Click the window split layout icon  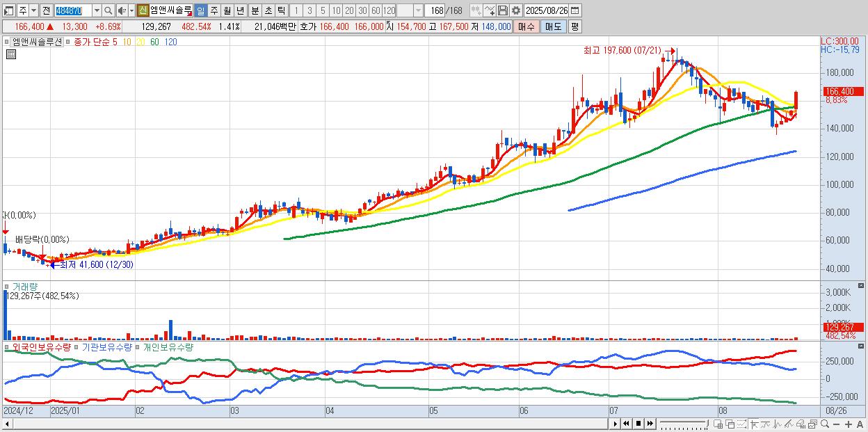coord(718,424)
